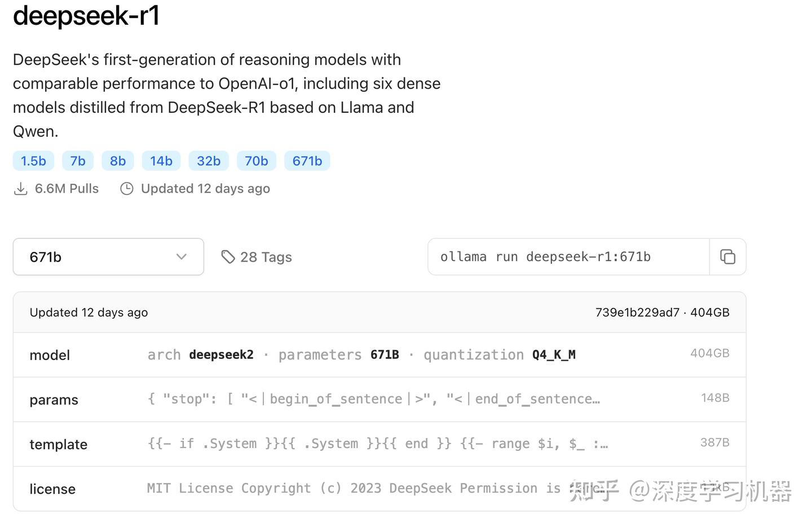Image resolution: width=812 pixels, height=523 pixels.
Task: Click the download pulls icon
Action: click(x=21, y=188)
